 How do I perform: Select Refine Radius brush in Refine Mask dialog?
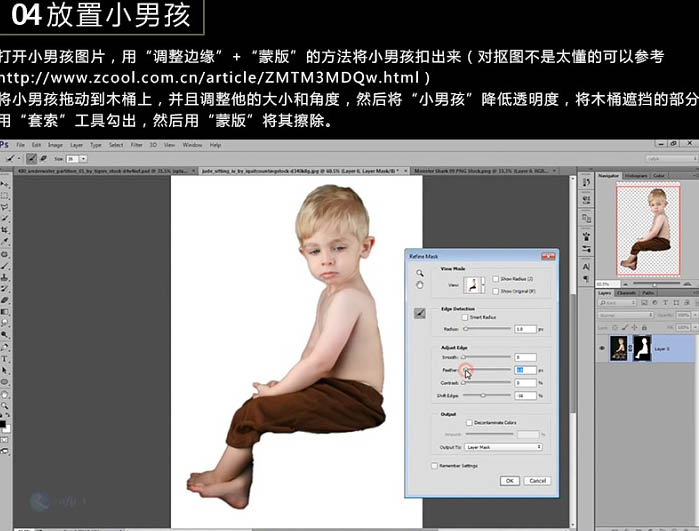(x=419, y=313)
